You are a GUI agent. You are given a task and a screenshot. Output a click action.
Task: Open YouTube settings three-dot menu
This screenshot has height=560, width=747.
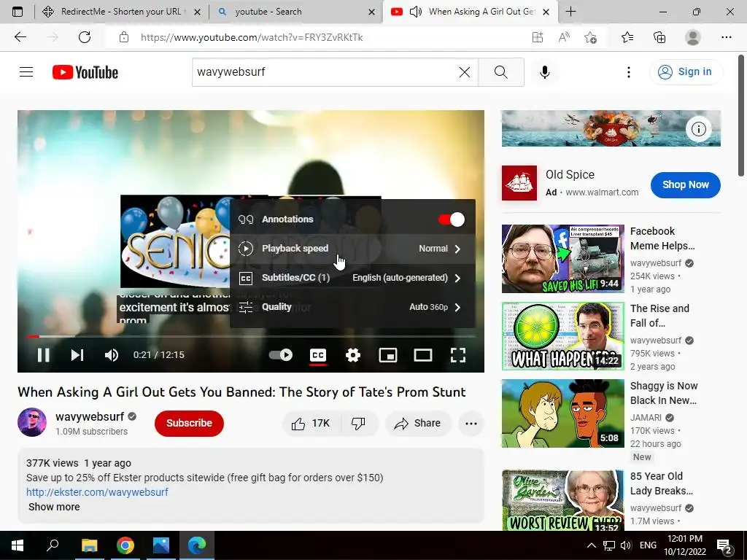click(x=629, y=72)
